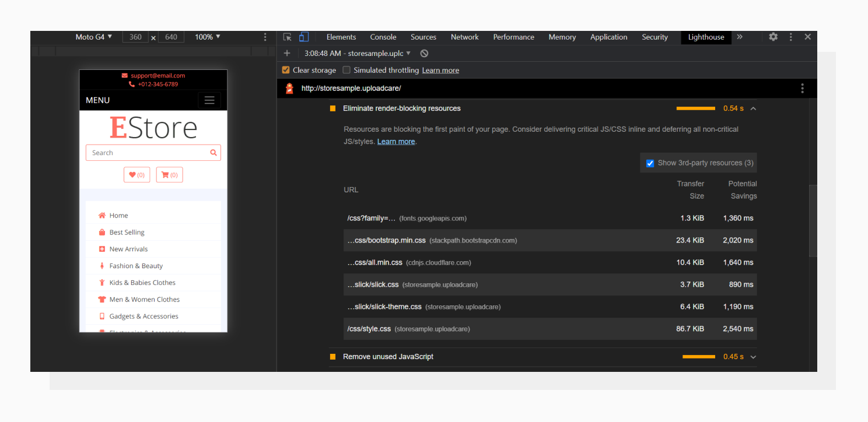Expand the Remove unused JavaScript section
This screenshot has width=868, height=422.
coord(752,356)
